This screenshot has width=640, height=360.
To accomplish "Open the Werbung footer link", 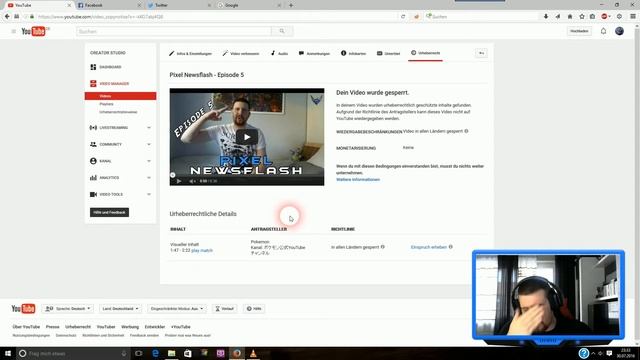I will [130, 327].
